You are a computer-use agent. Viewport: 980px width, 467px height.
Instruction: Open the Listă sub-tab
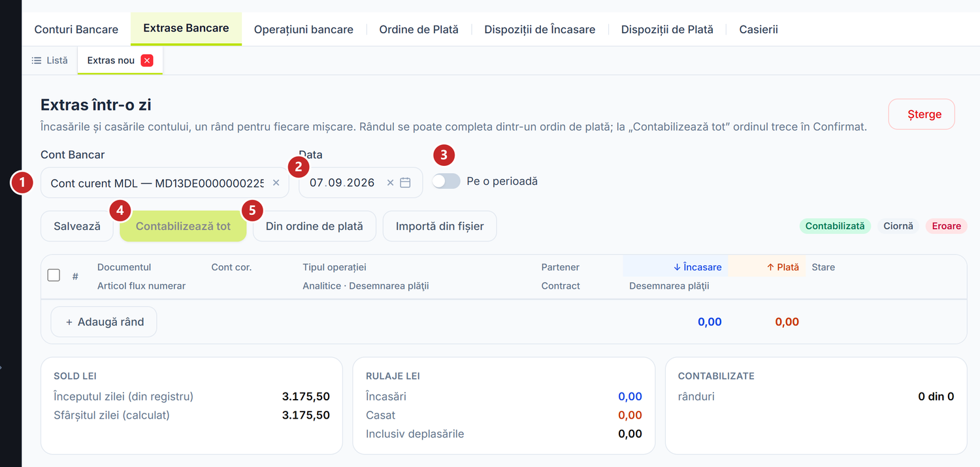tap(50, 60)
